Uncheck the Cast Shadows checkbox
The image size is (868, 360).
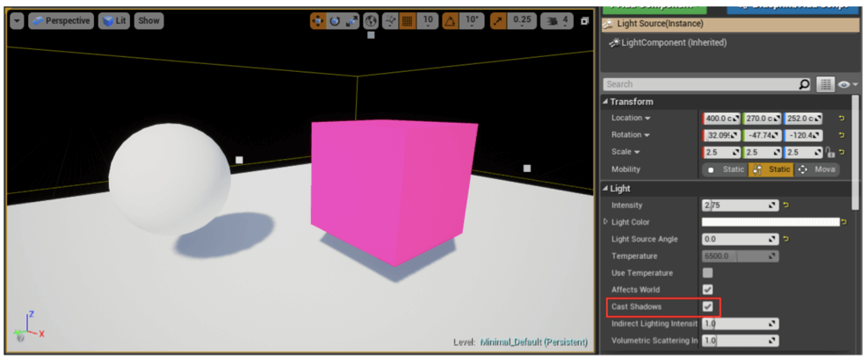[708, 306]
